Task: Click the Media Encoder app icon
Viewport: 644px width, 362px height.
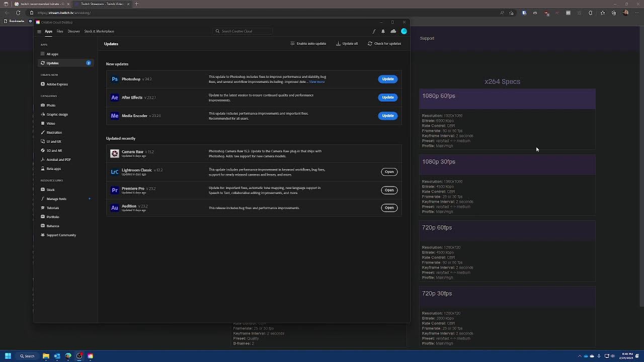Action: pyautogui.click(x=115, y=116)
